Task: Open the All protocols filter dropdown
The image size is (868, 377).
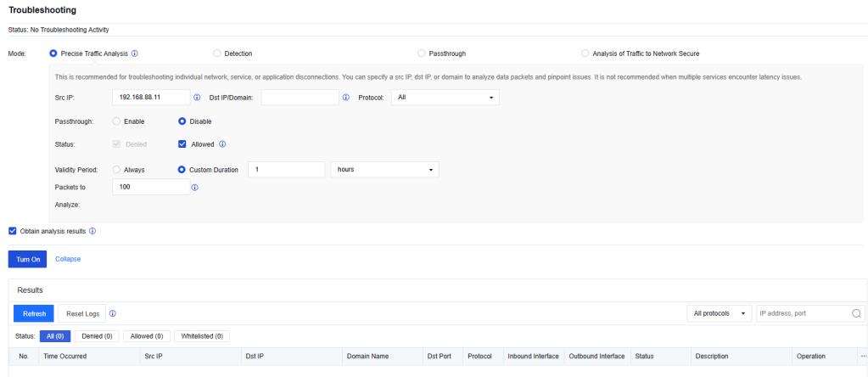Action: [x=720, y=313]
